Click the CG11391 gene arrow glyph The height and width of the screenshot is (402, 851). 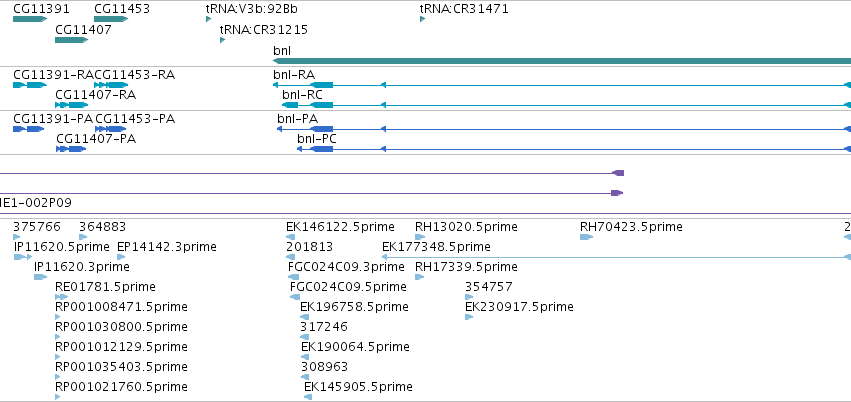30,19
